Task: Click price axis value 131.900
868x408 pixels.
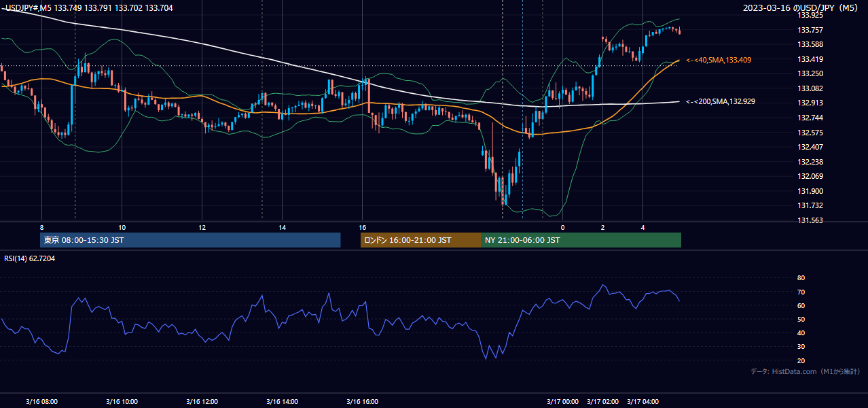Action: coord(810,191)
